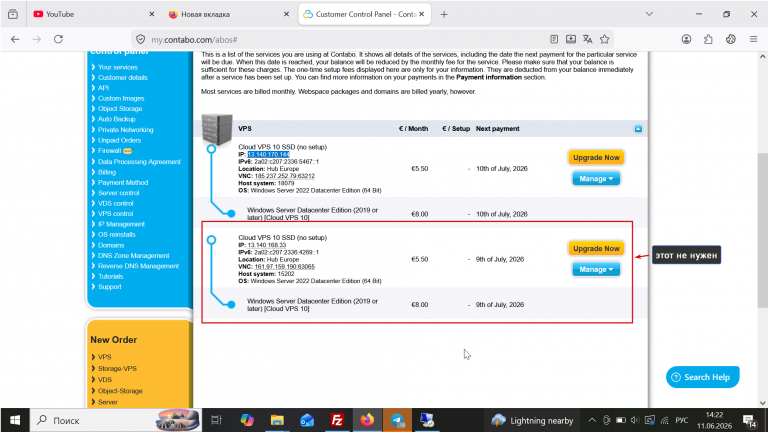This screenshot has height=432, width=768.
Task: Open Manage dropdown for IP 13.140.170.144 VPS
Action: [x=596, y=179]
